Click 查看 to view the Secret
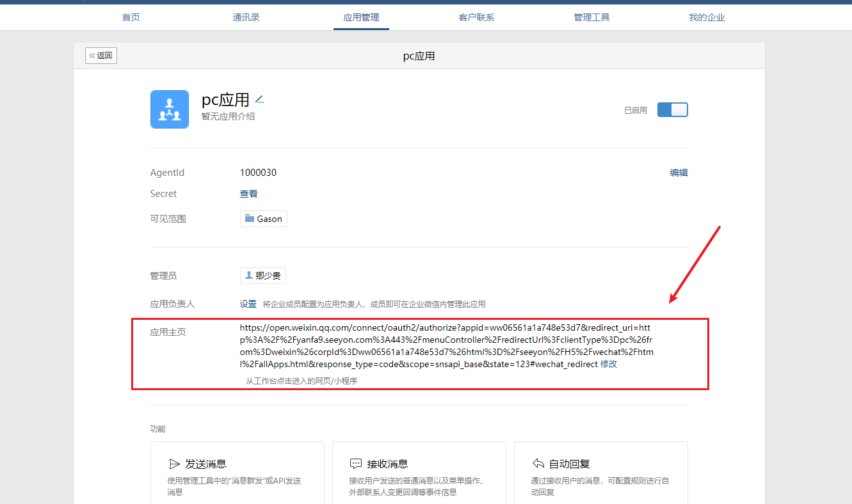Image resolution: width=852 pixels, height=504 pixels. coord(248,194)
